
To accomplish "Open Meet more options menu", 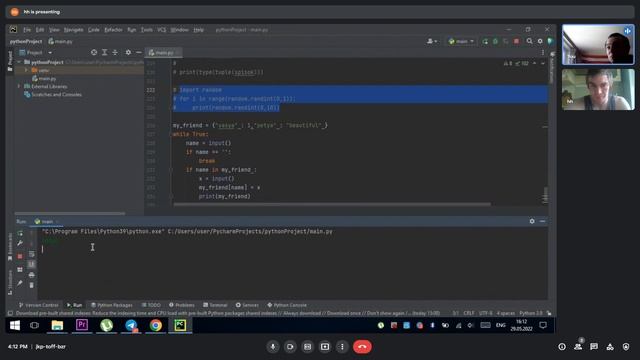I will point(342,347).
